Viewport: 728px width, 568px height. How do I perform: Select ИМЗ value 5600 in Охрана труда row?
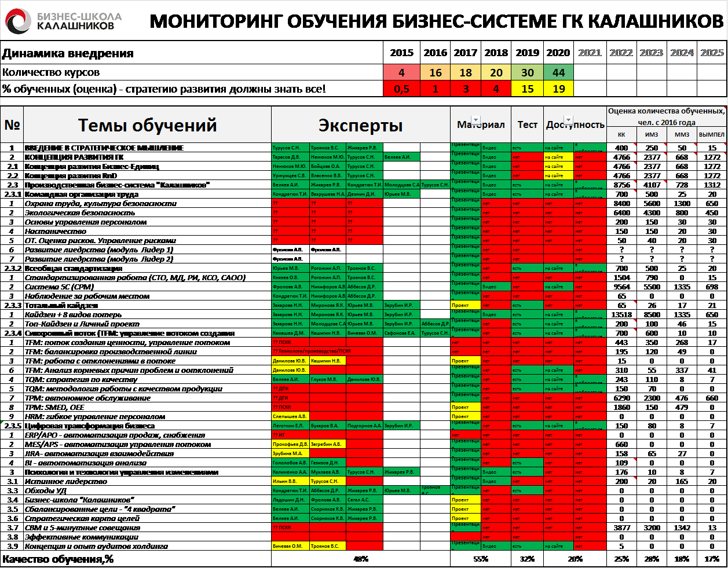point(652,203)
